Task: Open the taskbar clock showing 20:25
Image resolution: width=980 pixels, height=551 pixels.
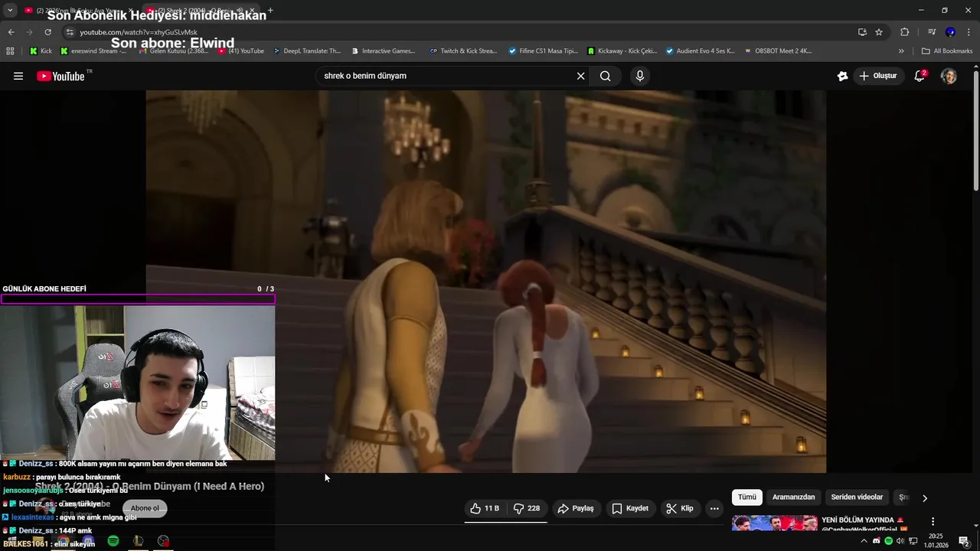Action: tap(935, 541)
